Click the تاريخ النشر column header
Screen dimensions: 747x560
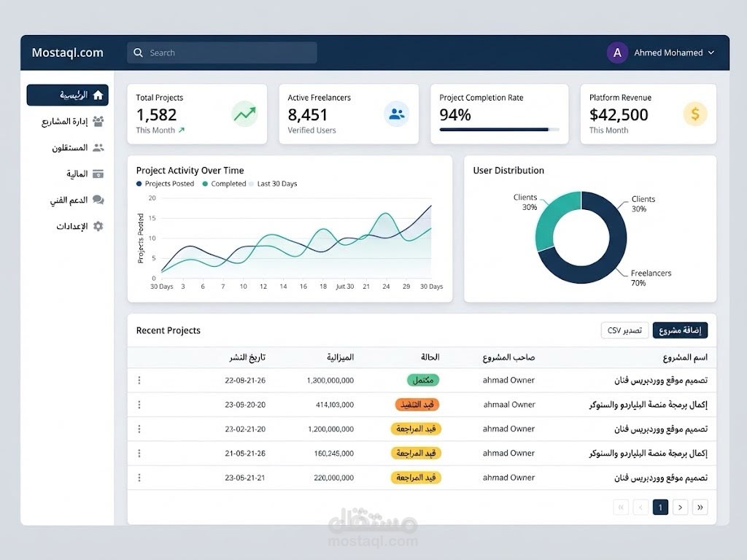[247, 357]
